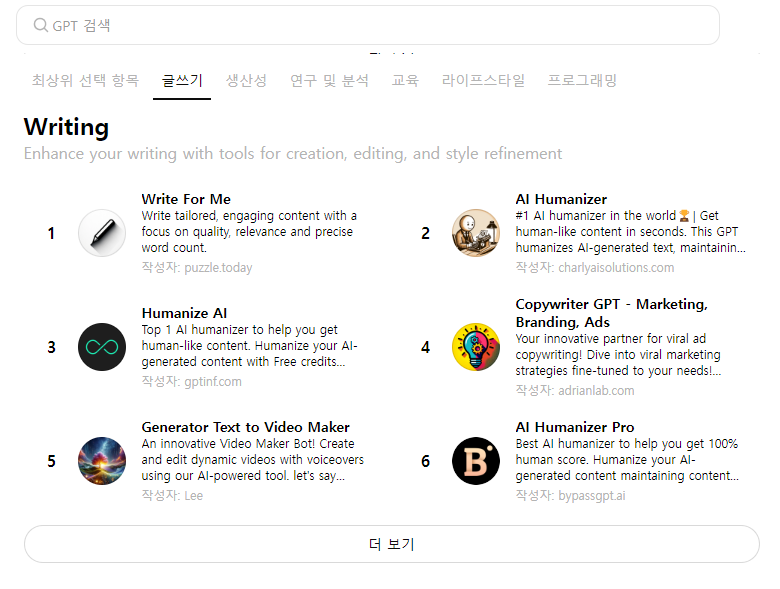The height and width of the screenshot is (589, 780).
Task: Open the AI Humanizer title
Action: (561, 199)
